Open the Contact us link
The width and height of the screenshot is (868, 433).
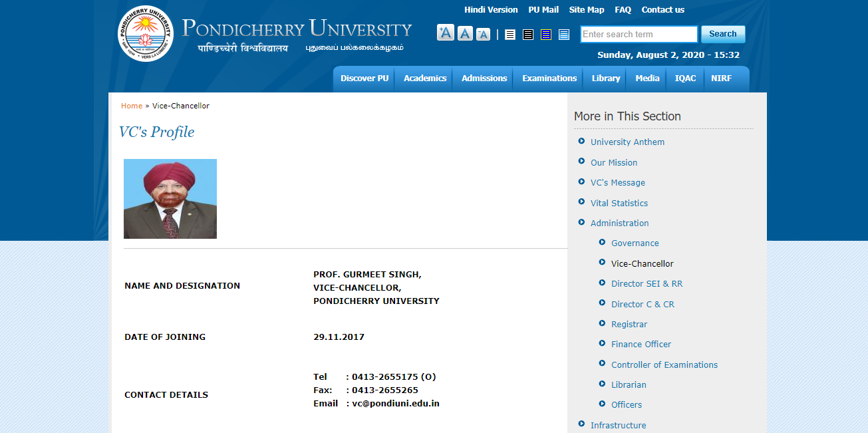[663, 10]
